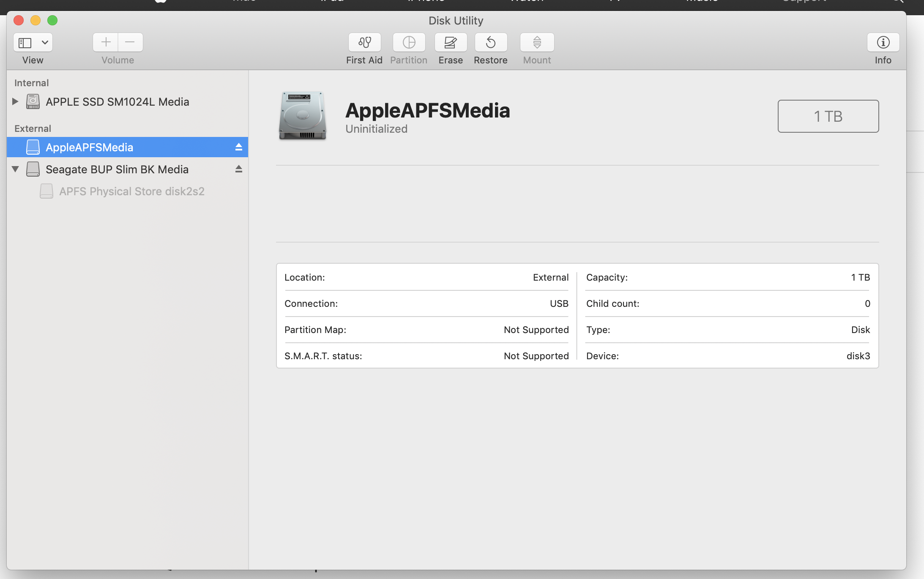
Task: Open the Info panel icon
Action: (883, 42)
